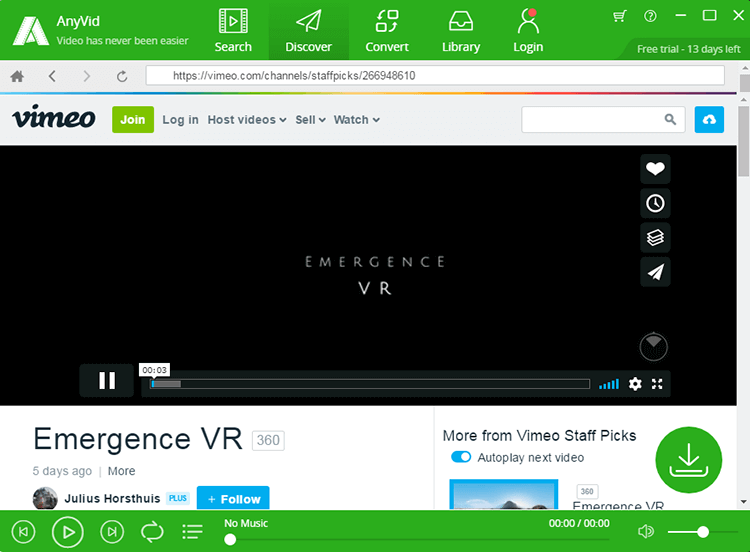Go to the Library tab
The image size is (750, 552).
tap(461, 30)
